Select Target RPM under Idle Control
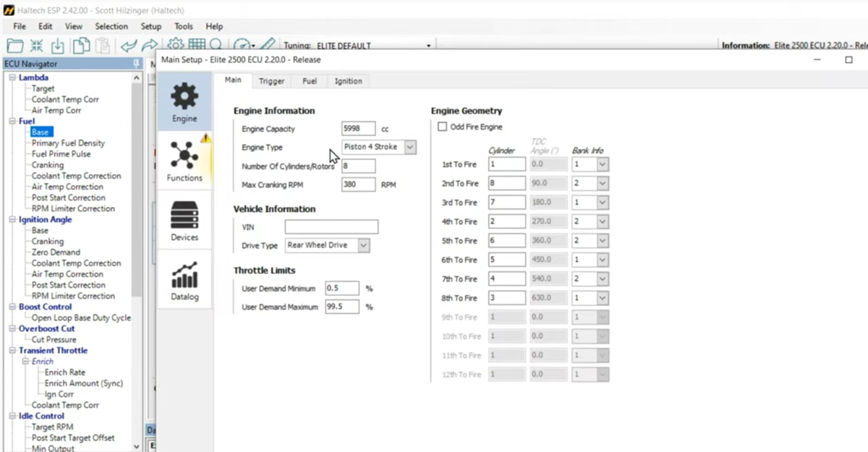Viewport: 868px width, 452px height. click(52, 427)
